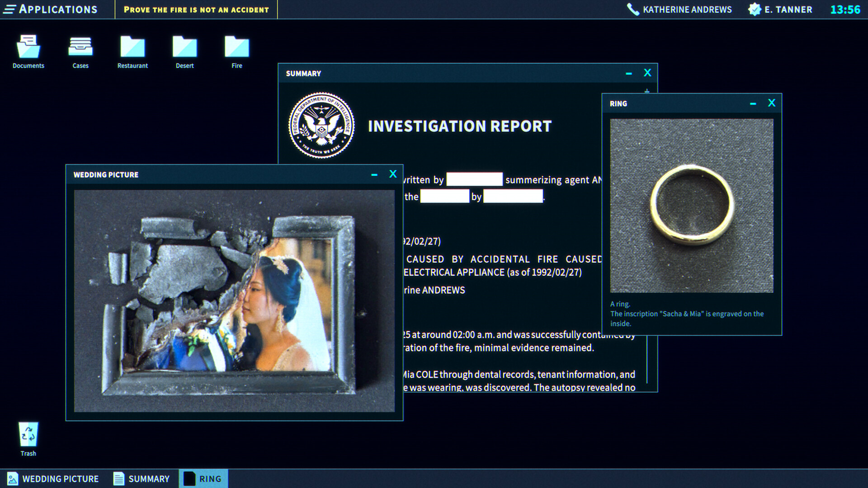This screenshot has width=868, height=488.
Task: Fill the blank field following 'the' in the report
Action: (444, 196)
